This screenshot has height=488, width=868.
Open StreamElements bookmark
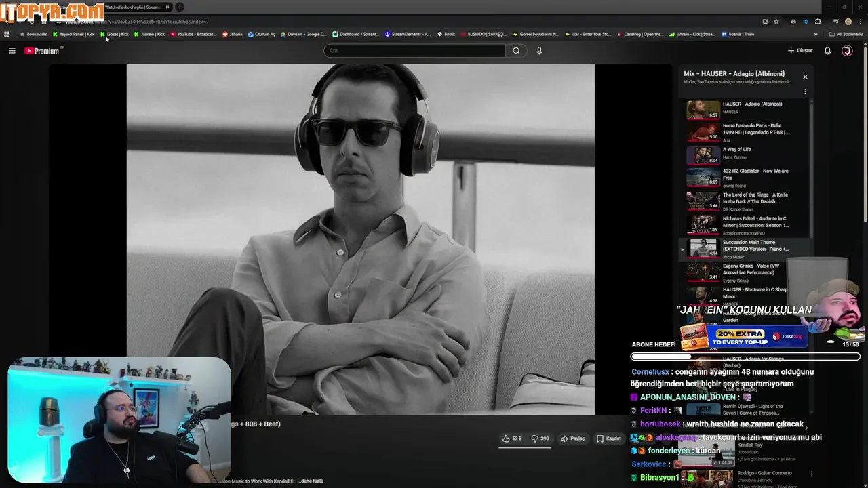408,34
